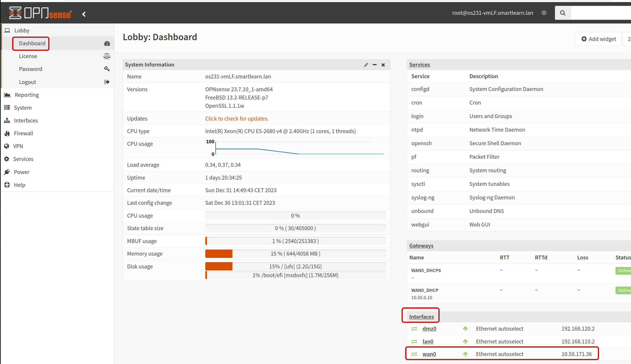The image size is (631, 364).
Task: Expand the Firewall menu section
Action: point(24,133)
